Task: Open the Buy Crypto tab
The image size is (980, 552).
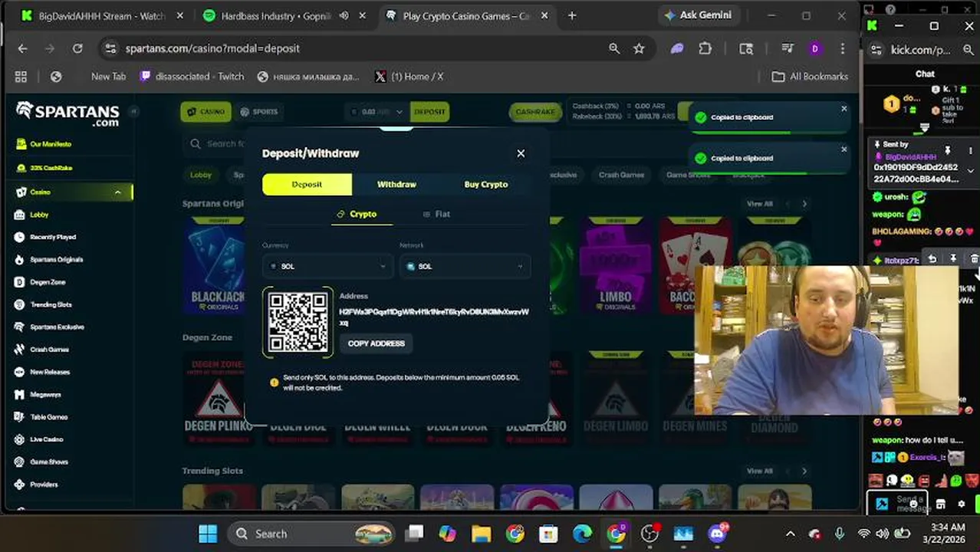Action: [x=486, y=184]
